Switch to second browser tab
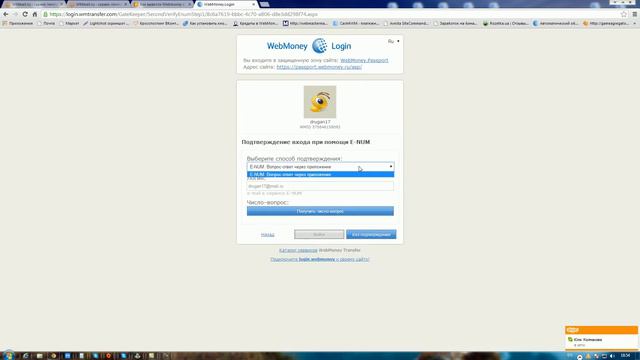This screenshot has height=360, width=640. 98,4
